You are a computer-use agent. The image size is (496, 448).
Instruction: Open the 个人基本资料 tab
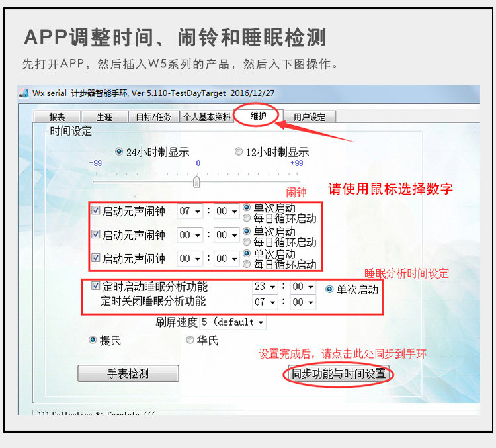[206, 117]
